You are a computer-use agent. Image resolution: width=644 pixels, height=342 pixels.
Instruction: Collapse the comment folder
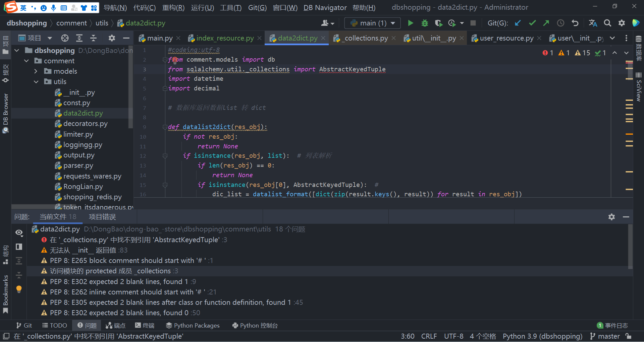coord(26,61)
